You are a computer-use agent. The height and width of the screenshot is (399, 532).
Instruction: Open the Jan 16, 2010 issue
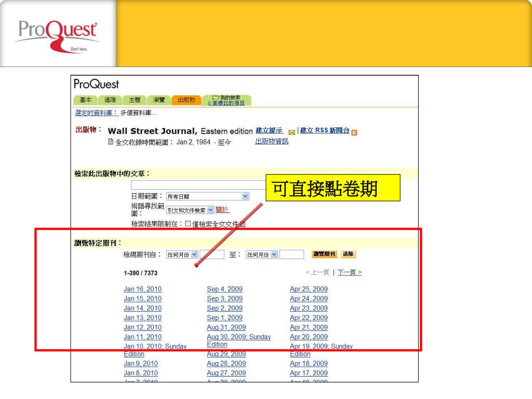[x=142, y=289]
